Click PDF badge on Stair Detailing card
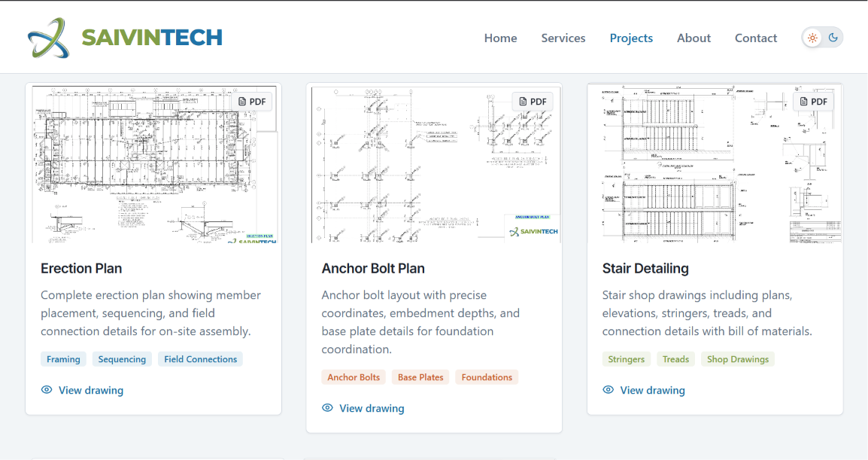The width and height of the screenshot is (868, 460). pos(814,102)
